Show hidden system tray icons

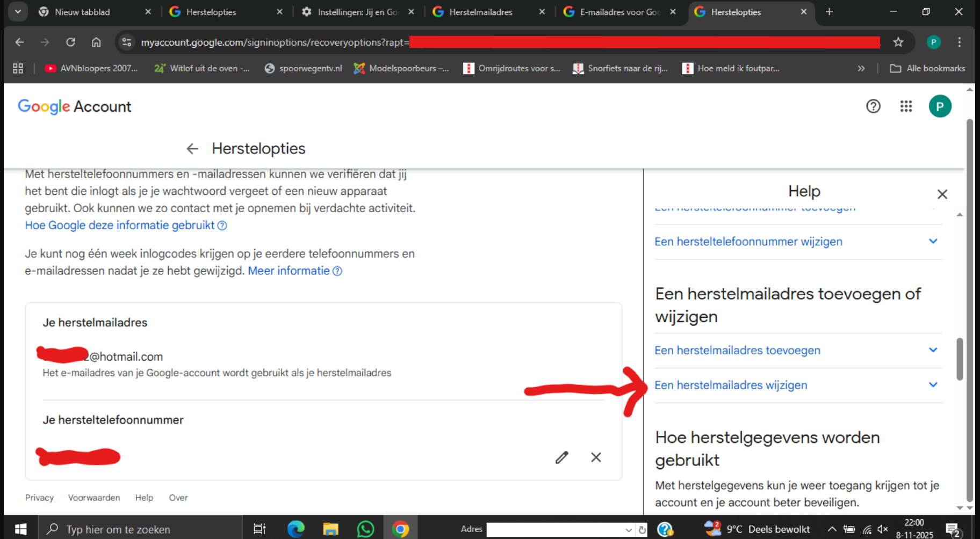[x=832, y=529]
